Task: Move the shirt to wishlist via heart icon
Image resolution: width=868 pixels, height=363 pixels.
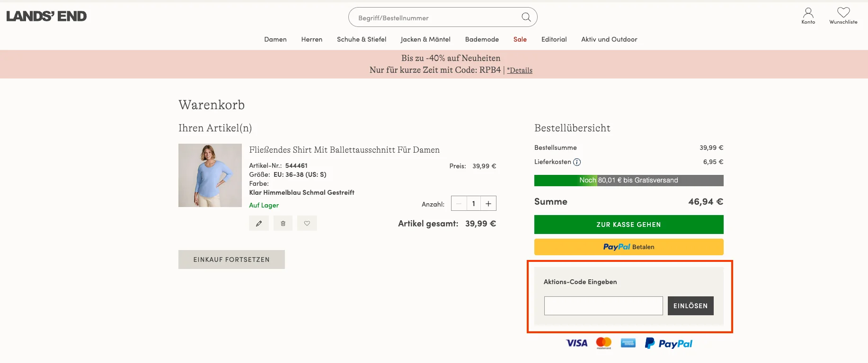Action: click(x=307, y=223)
